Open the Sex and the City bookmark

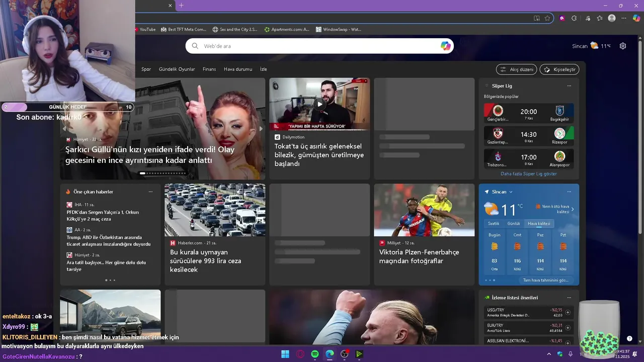click(235, 30)
